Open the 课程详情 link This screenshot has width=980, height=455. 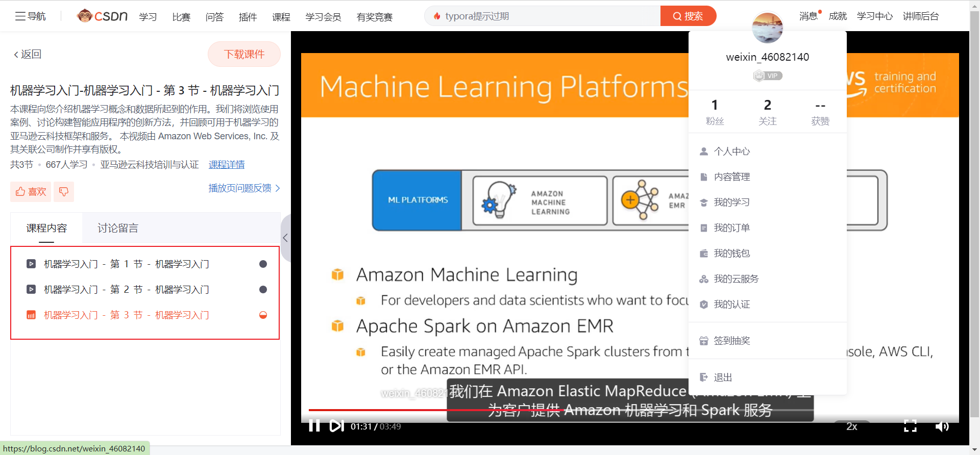coord(227,165)
